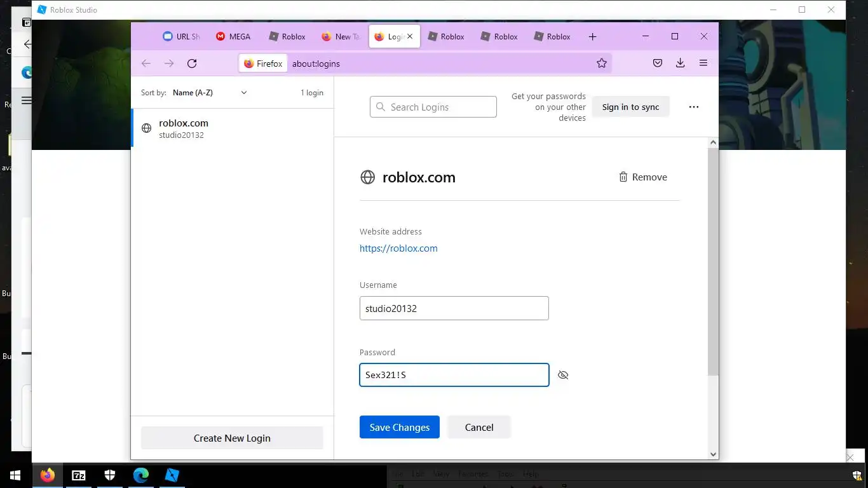Click Create New Login button
The image size is (868, 488).
click(232, 438)
